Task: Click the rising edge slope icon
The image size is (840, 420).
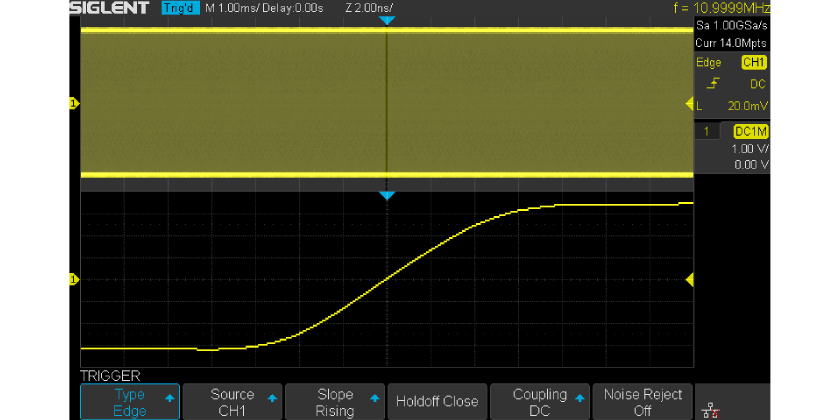Action: [713, 85]
